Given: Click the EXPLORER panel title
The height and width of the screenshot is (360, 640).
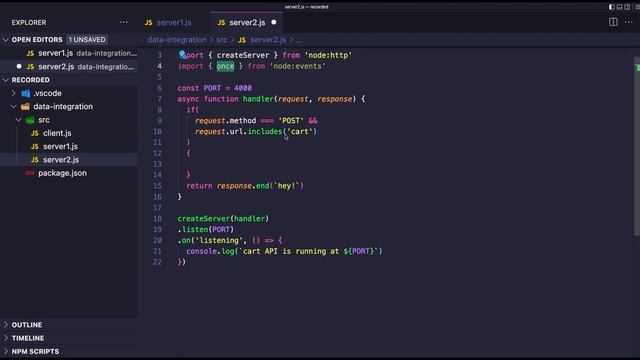Looking at the screenshot, I should tap(29, 22).
